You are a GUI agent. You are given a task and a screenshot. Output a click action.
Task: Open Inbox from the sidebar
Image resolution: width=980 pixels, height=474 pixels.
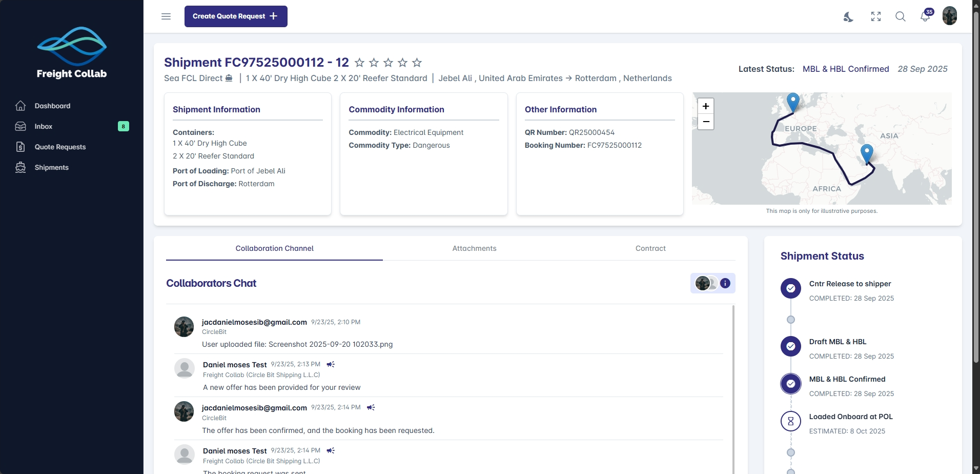(x=44, y=126)
